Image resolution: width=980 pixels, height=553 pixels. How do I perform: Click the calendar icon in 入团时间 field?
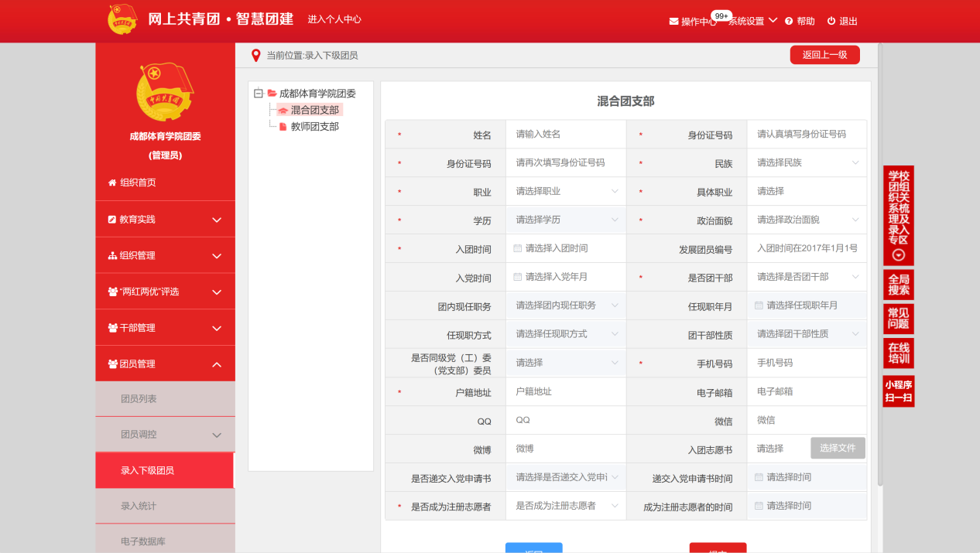(x=518, y=248)
